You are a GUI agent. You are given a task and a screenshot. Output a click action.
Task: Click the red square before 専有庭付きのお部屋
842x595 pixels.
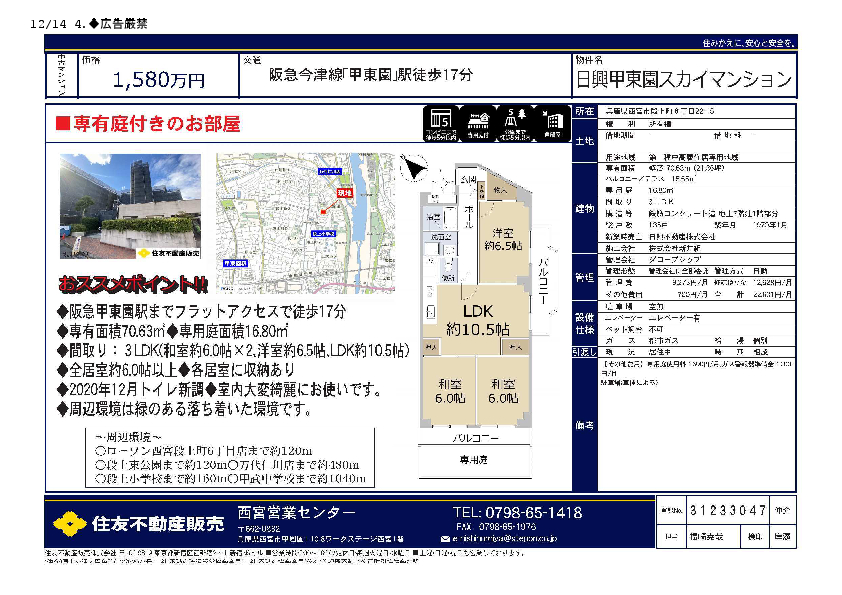tap(61, 124)
